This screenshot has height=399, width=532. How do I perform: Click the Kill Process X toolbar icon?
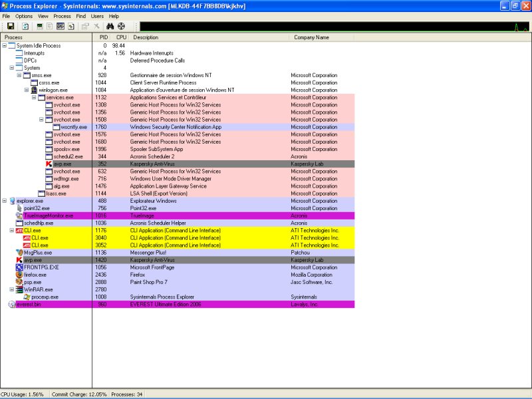(x=96, y=26)
